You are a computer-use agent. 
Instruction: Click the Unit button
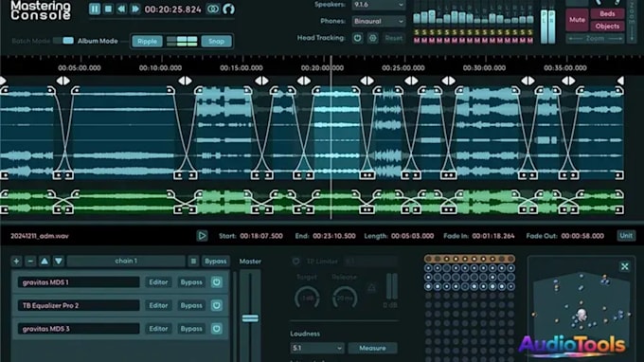coord(625,235)
